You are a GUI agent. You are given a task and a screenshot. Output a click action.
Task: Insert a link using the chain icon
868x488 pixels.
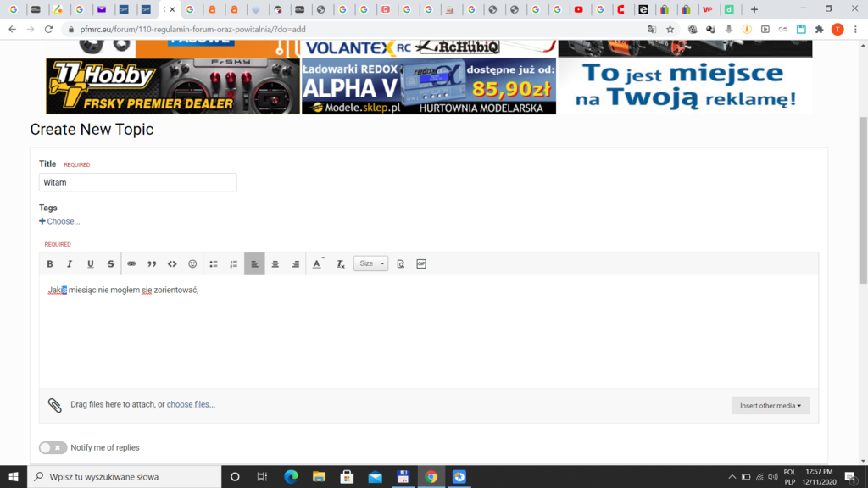[131, 264]
